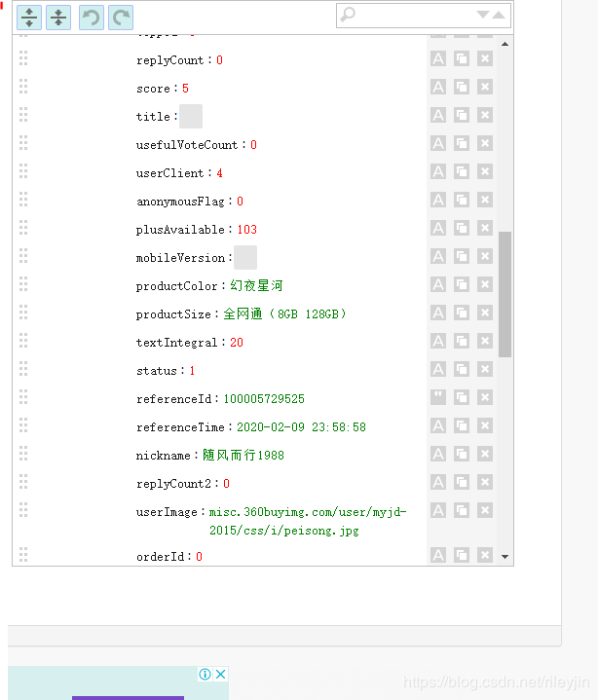Screen dimensions: 598x700
Task: Click the drag handle of the status row
Action: (x=23, y=369)
